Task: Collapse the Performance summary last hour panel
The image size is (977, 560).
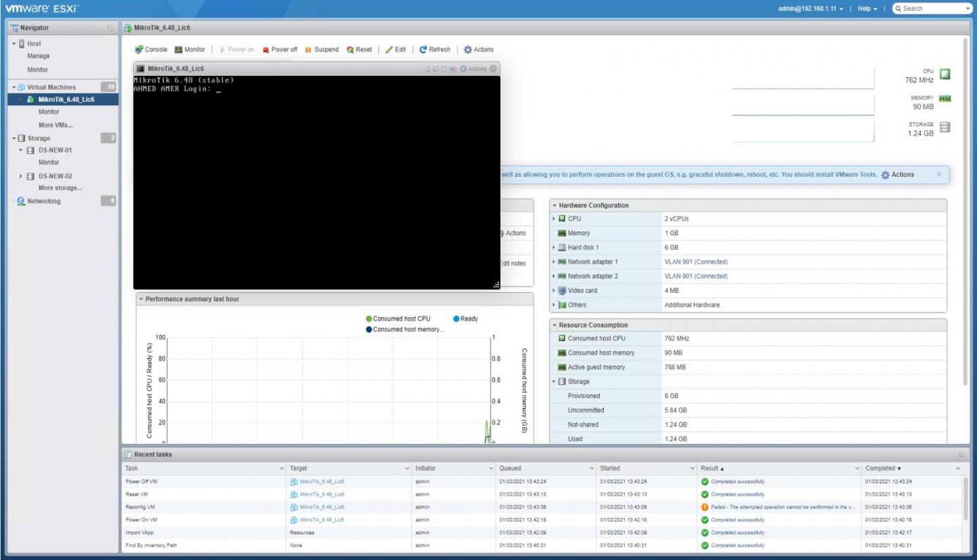Action: [x=141, y=299]
